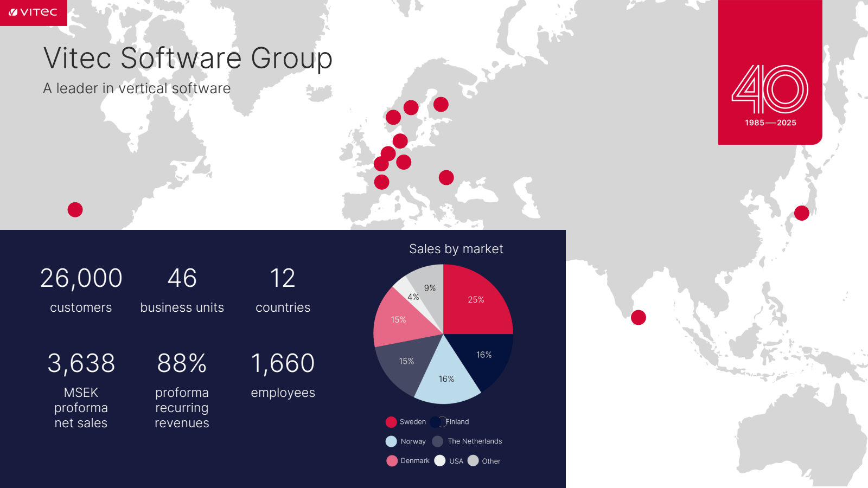Screen dimensions: 868x488
Task: Click the 'Vitec Software Group' title
Action: coord(188,59)
